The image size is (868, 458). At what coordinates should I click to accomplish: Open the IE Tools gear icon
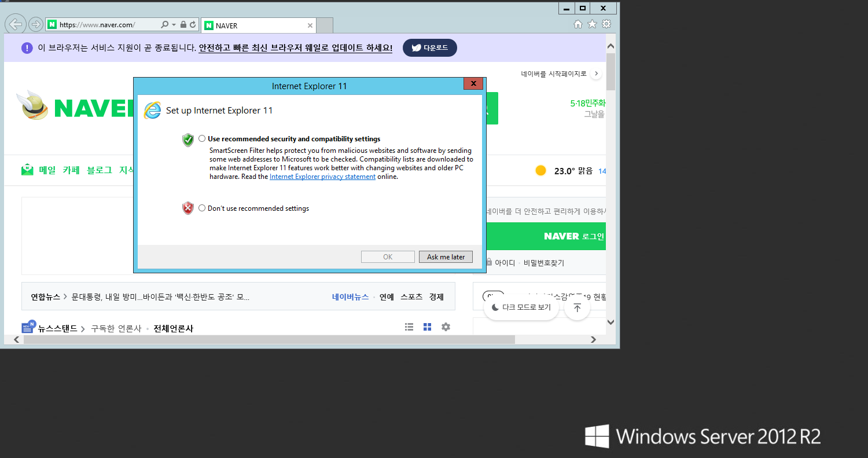coord(606,24)
